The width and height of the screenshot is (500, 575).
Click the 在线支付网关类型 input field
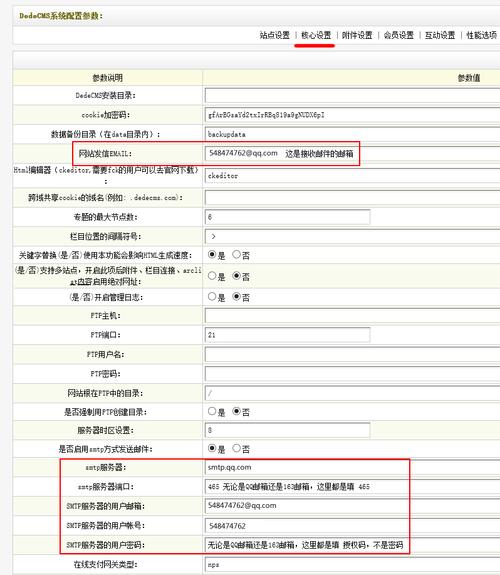tap(352, 565)
